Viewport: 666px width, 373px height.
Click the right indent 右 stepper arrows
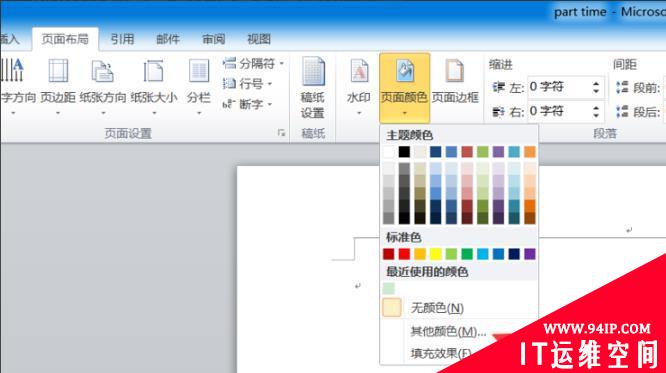[596, 112]
